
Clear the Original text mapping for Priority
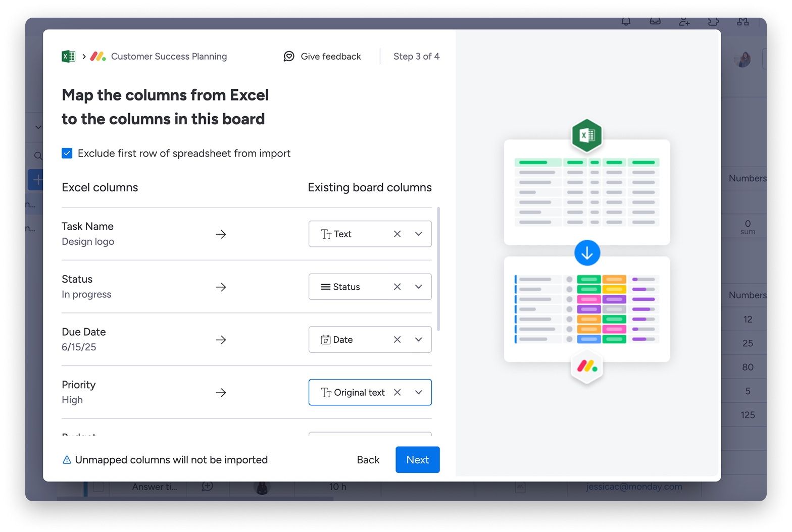(398, 392)
